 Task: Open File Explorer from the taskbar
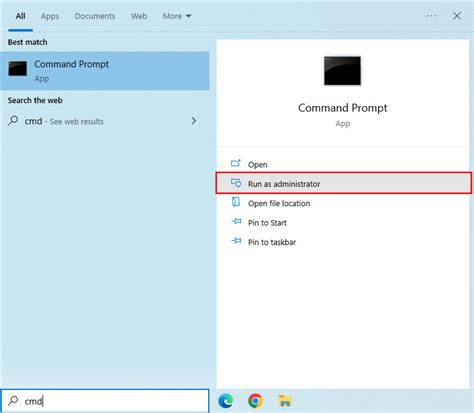tap(285, 401)
